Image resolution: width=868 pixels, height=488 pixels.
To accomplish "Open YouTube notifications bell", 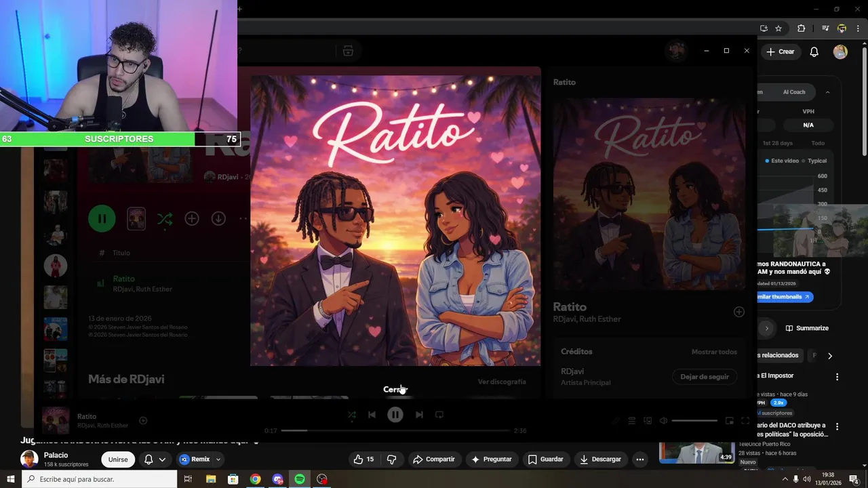I will pyautogui.click(x=814, y=52).
